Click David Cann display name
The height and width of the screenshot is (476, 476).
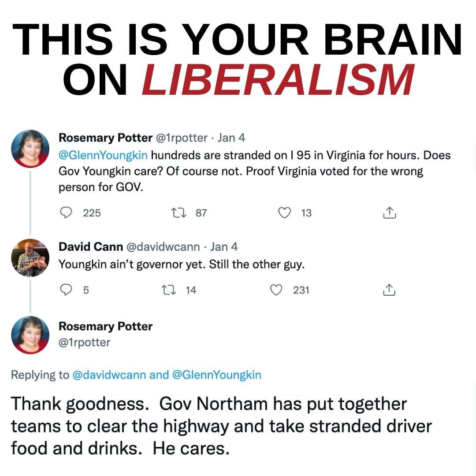[90, 246]
